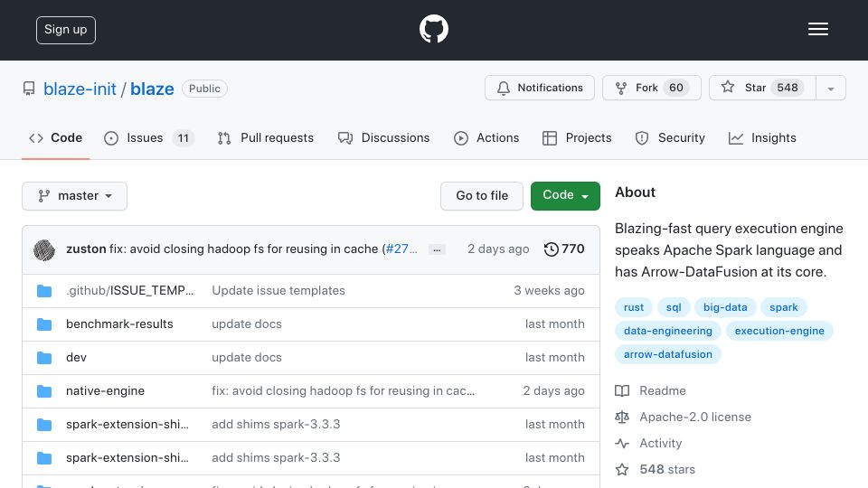
Task: Open the Star lists dropdown arrow
Action: [x=830, y=88]
